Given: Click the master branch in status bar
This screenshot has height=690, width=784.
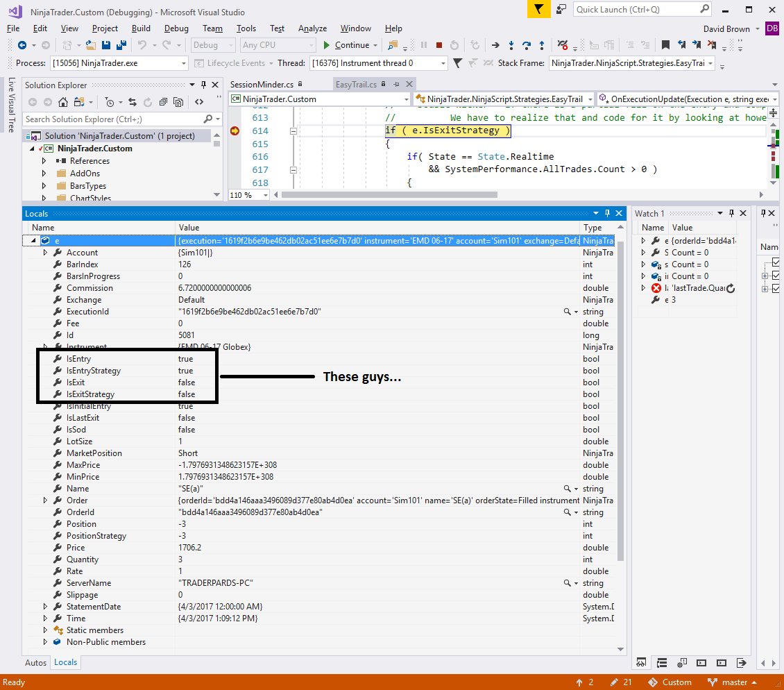Looking at the screenshot, I should coord(734,682).
